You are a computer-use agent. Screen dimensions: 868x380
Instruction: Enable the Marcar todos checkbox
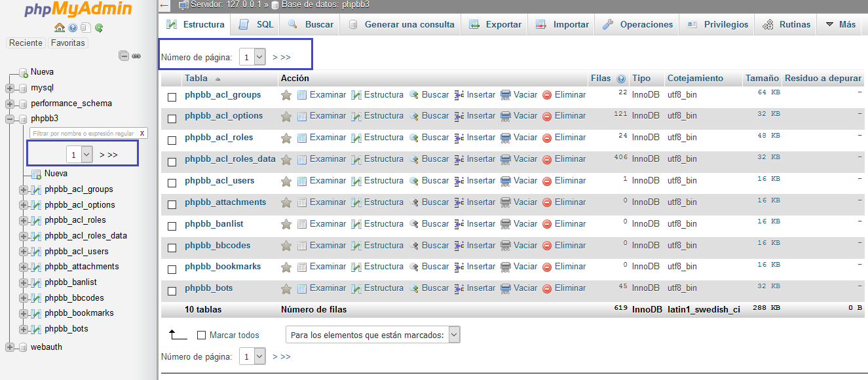pyautogui.click(x=202, y=335)
